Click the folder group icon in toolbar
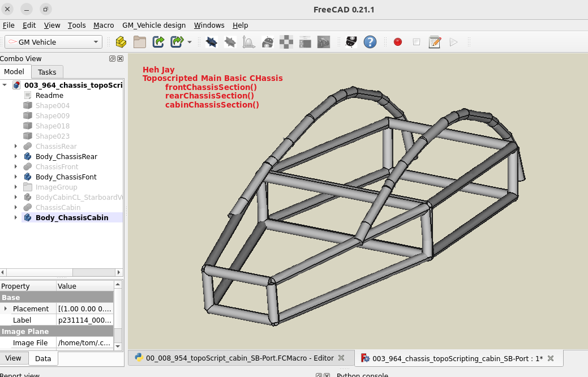588x377 pixels. click(139, 42)
